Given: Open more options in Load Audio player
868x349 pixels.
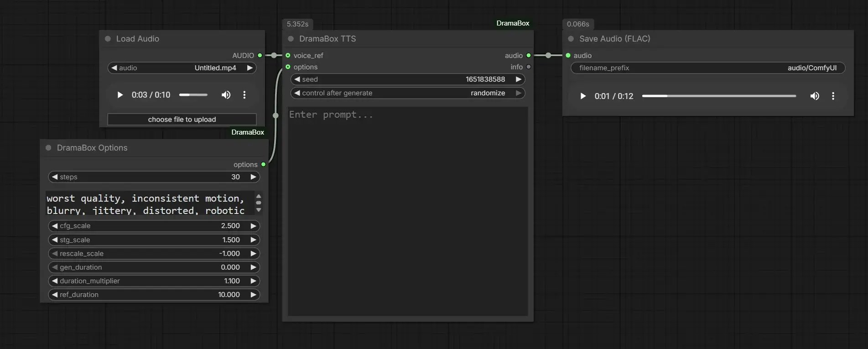Looking at the screenshot, I should (x=244, y=95).
